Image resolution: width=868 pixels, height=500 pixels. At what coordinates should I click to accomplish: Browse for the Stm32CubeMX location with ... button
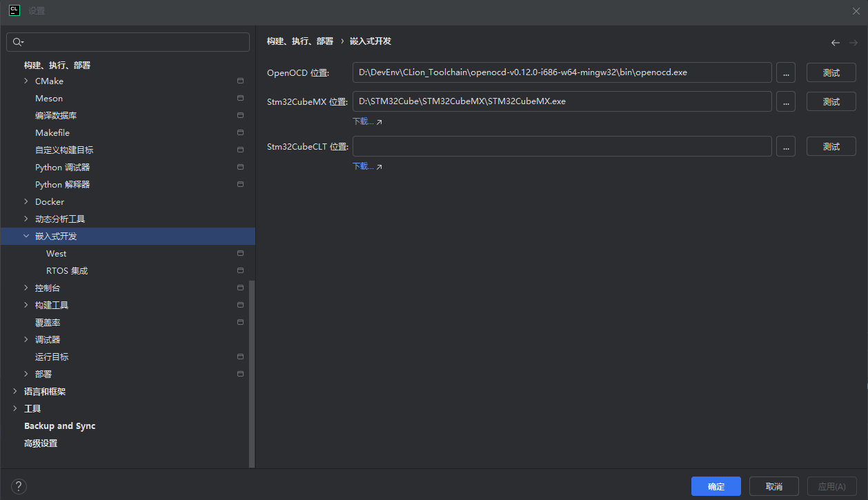[786, 101]
